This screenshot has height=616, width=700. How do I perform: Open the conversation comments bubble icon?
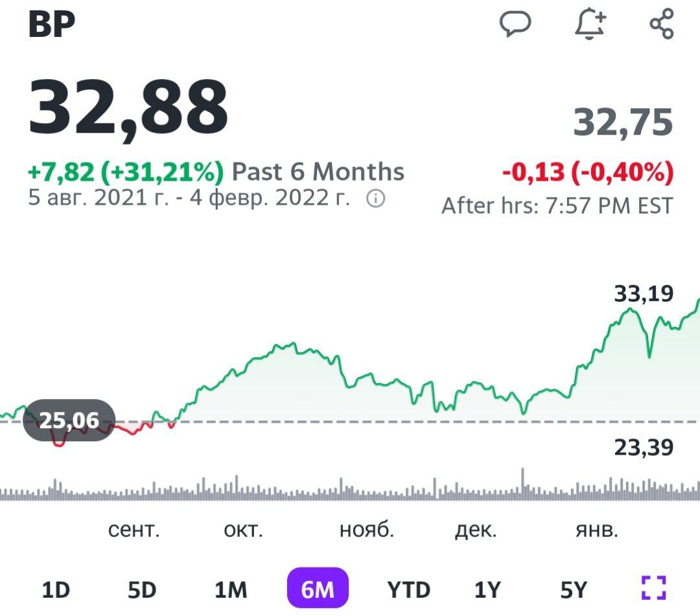pos(515,25)
